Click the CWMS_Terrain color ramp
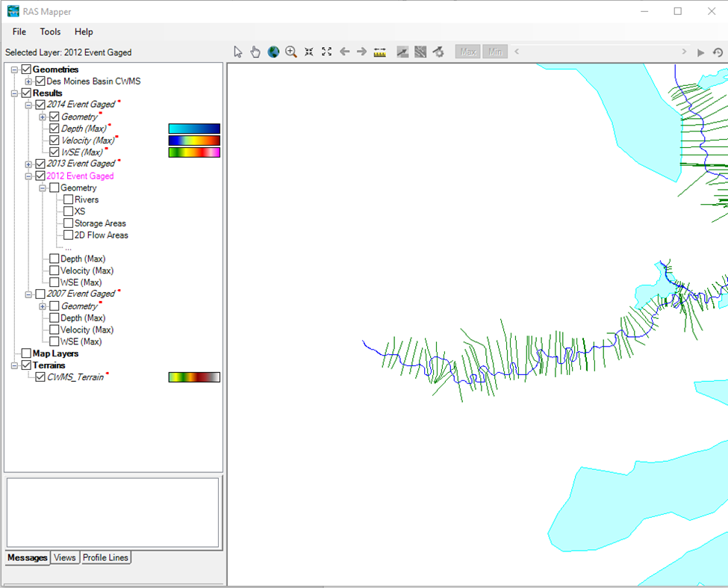Screen dimensions: 728x588 coord(194,377)
